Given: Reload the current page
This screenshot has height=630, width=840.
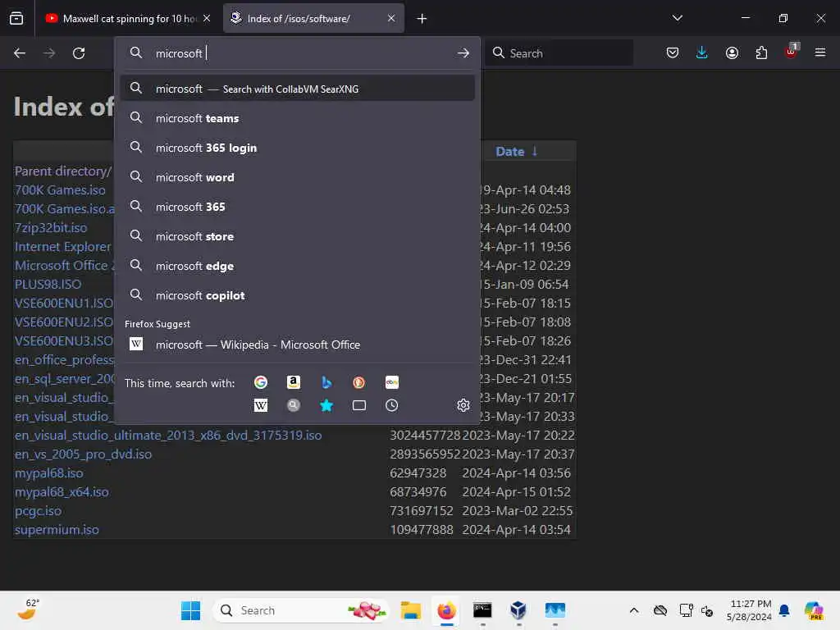Looking at the screenshot, I should pyautogui.click(x=79, y=53).
